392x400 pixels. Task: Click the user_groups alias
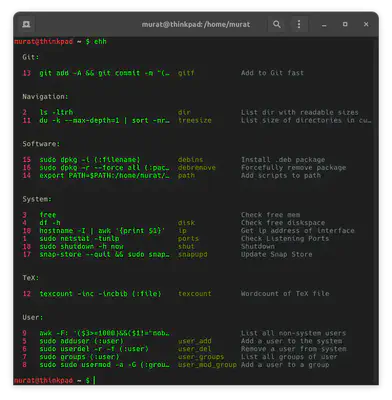(201, 357)
